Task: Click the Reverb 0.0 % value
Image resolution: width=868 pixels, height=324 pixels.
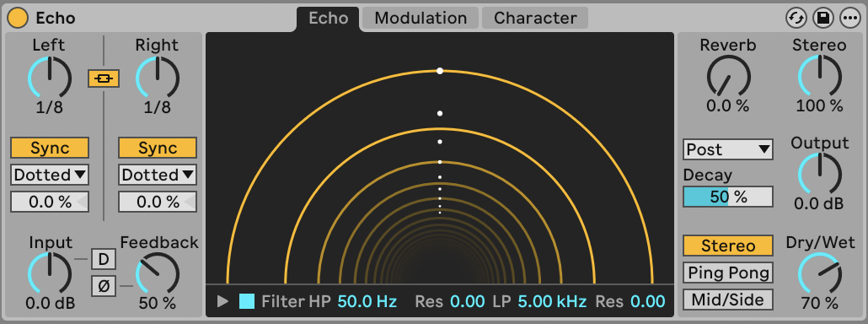Action: click(727, 105)
